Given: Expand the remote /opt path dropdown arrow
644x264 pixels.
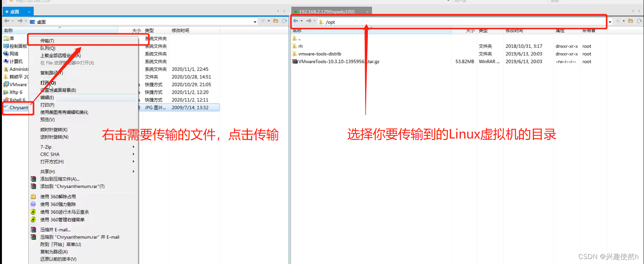Looking at the screenshot, I should click(x=610, y=22).
